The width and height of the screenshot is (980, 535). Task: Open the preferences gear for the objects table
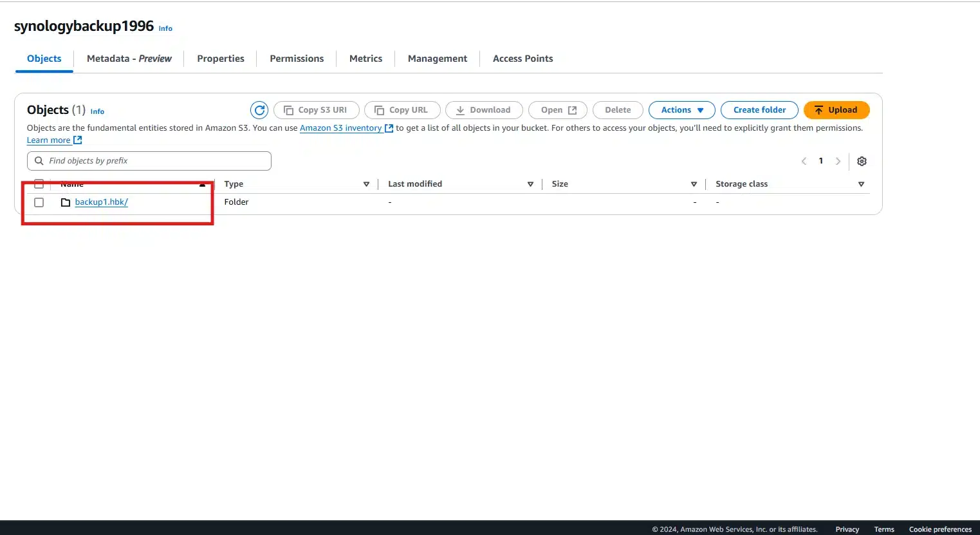pyautogui.click(x=862, y=161)
